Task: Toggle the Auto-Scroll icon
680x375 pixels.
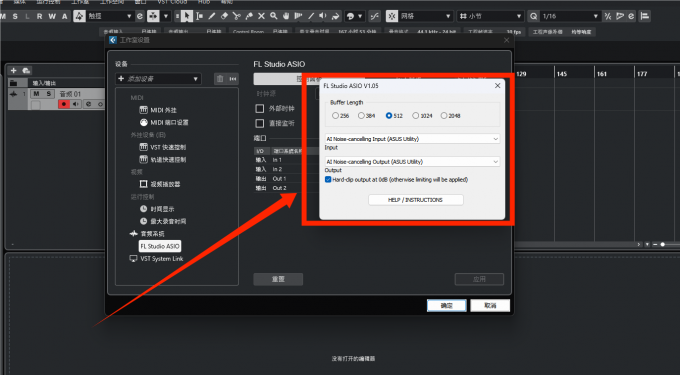Action: (x=153, y=16)
